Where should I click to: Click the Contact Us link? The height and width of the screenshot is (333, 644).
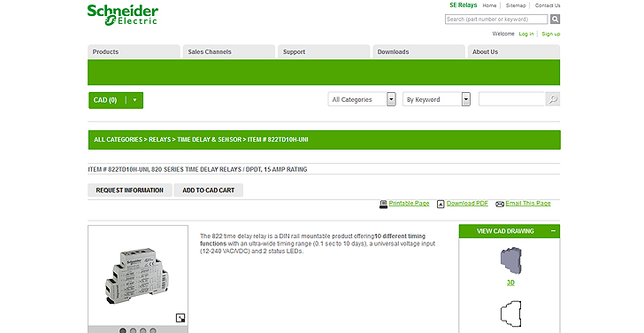pos(548,5)
